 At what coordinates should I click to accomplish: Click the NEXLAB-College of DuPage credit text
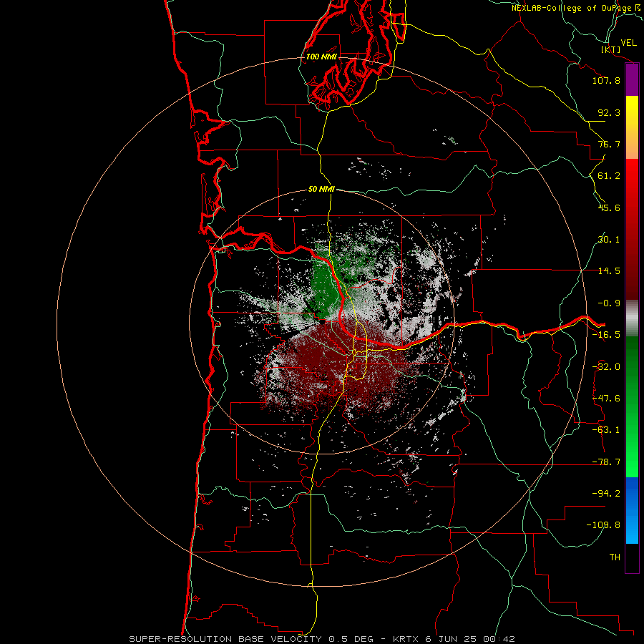point(575,8)
